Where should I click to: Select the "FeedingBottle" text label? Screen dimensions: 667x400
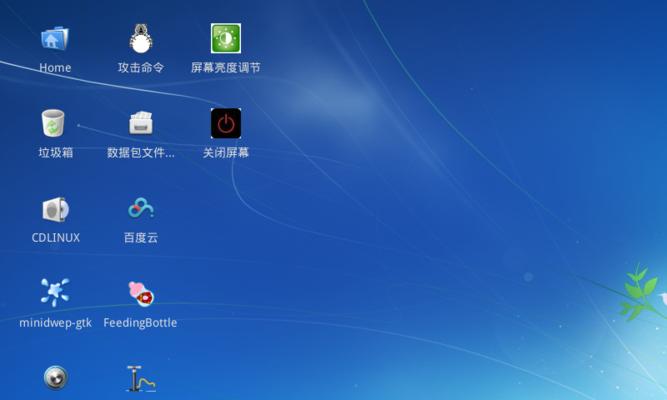[x=140, y=323]
